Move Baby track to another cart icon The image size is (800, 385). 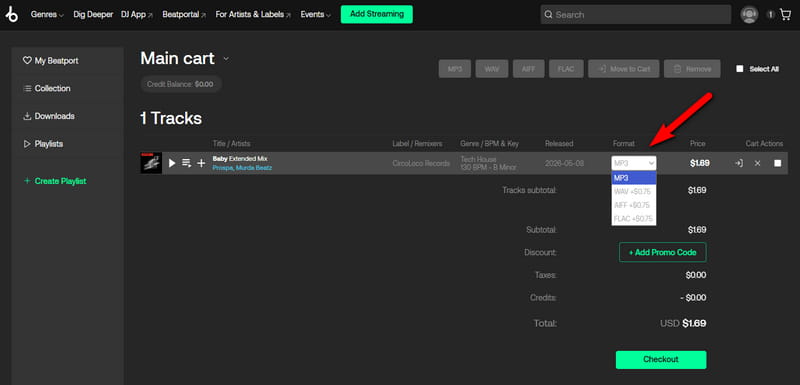click(738, 163)
